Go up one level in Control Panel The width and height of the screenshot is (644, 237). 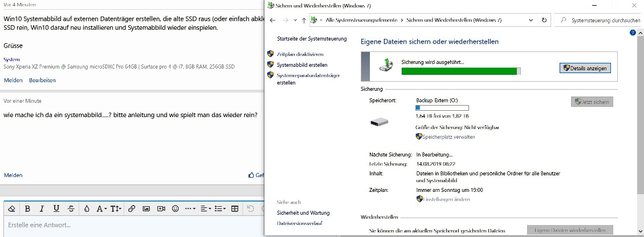click(304, 20)
